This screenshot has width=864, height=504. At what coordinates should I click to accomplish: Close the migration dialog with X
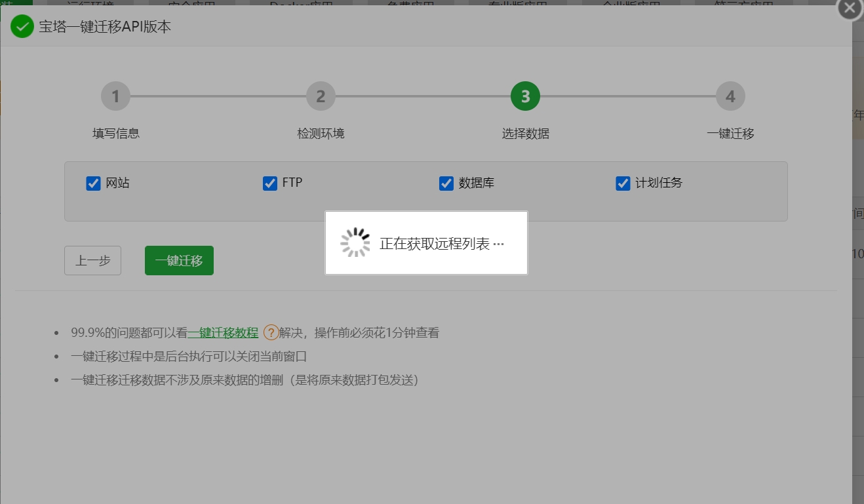coord(850,8)
